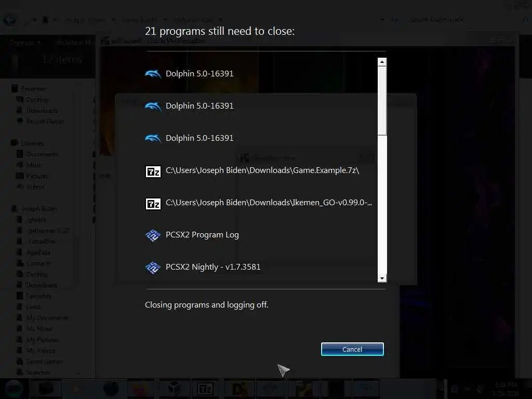The image size is (532, 399).
Task: Open Contacts folder in Explorer sidebar
Action: [x=34, y=263]
